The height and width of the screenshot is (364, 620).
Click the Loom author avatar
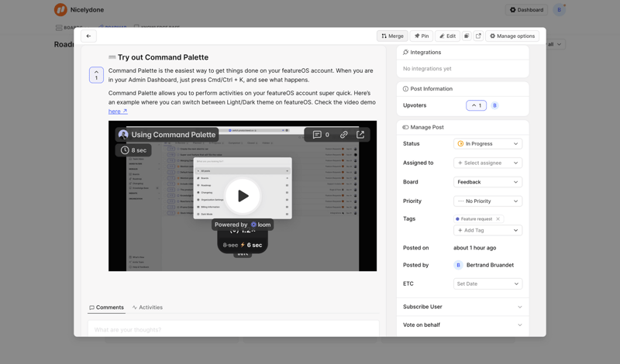(x=123, y=135)
